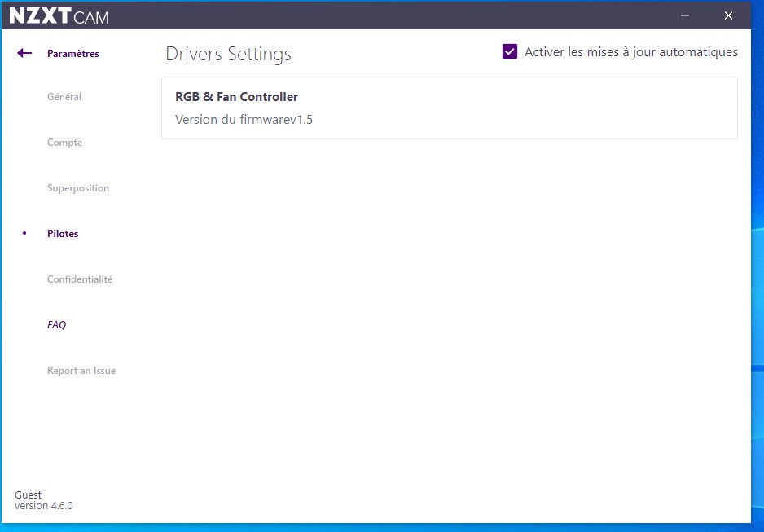
Task: Select the Pilotes sidebar item
Action: click(63, 234)
